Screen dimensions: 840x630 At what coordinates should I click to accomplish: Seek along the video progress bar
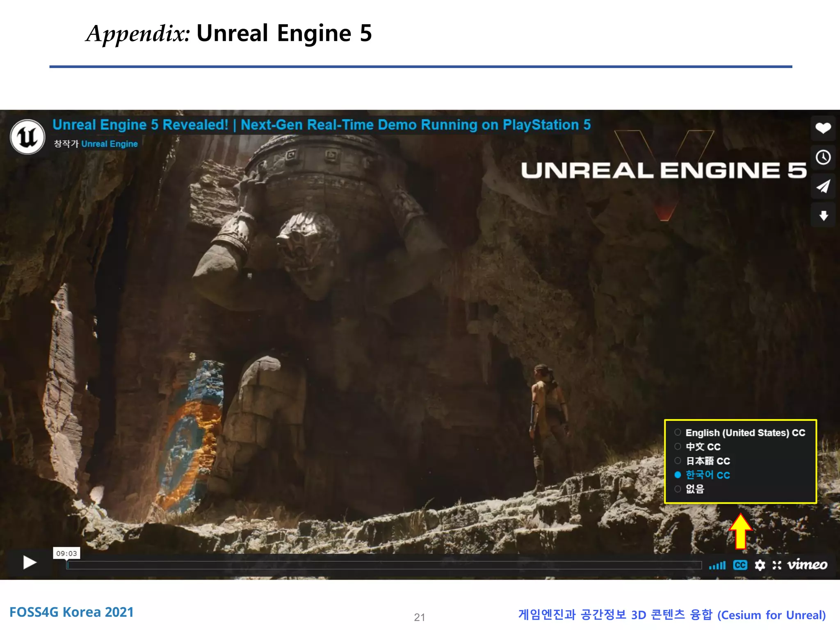(384, 565)
